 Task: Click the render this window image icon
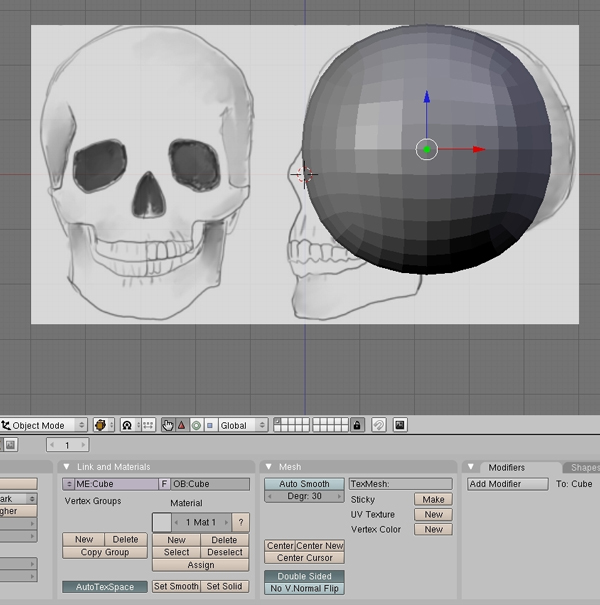coord(400,425)
